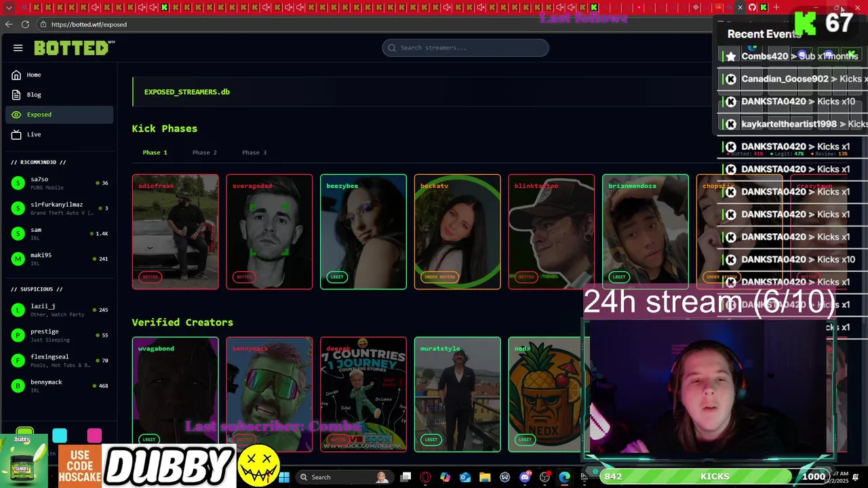The width and height of the screenshot is (868, 488).
Task: Open recommended streamer maki95
Action: pyautogui.click(x=60, y=258)
